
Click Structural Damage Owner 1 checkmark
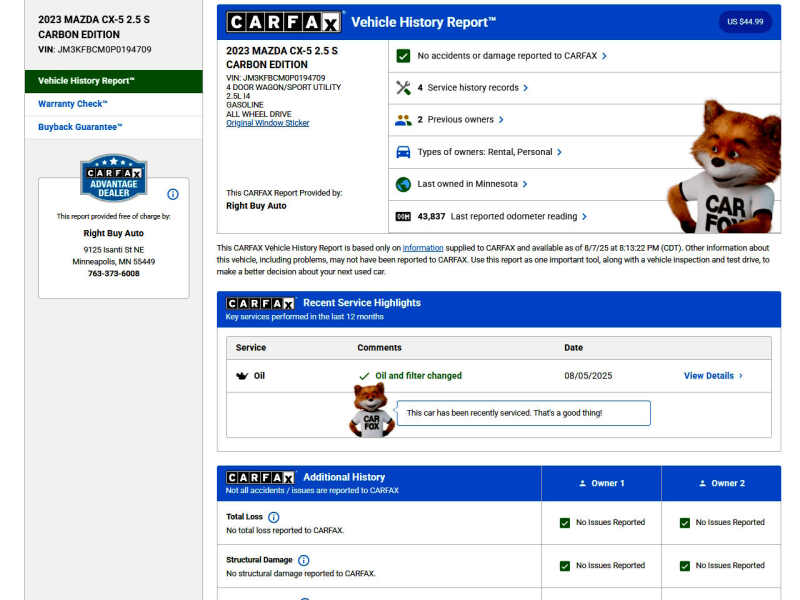point(565,566)
